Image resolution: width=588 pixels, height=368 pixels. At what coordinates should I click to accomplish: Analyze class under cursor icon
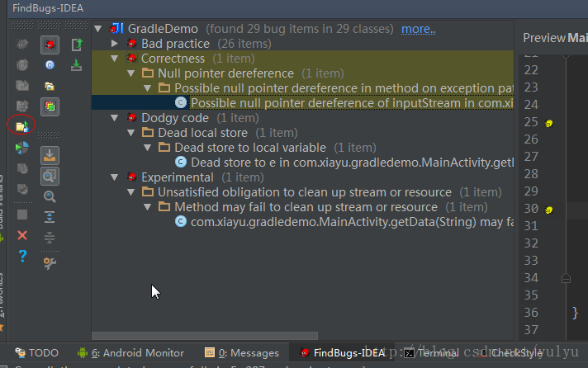[x=22, y=65]
